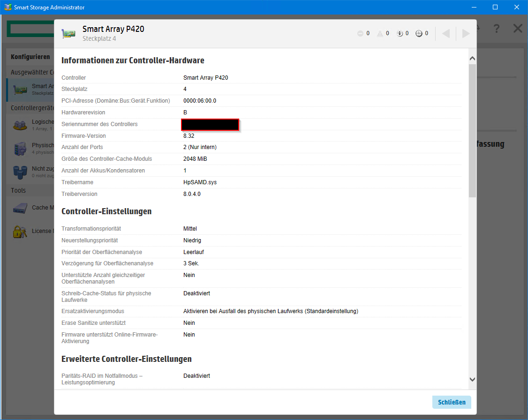Viewport: 528px width, 420px height.
Task: Click the warning triangle alerts icon
Action: point(380,33)
